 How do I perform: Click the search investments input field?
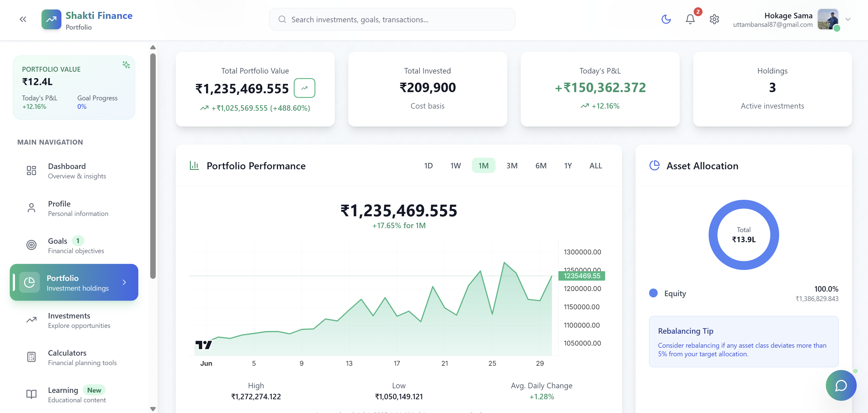(x=392, y=20)
